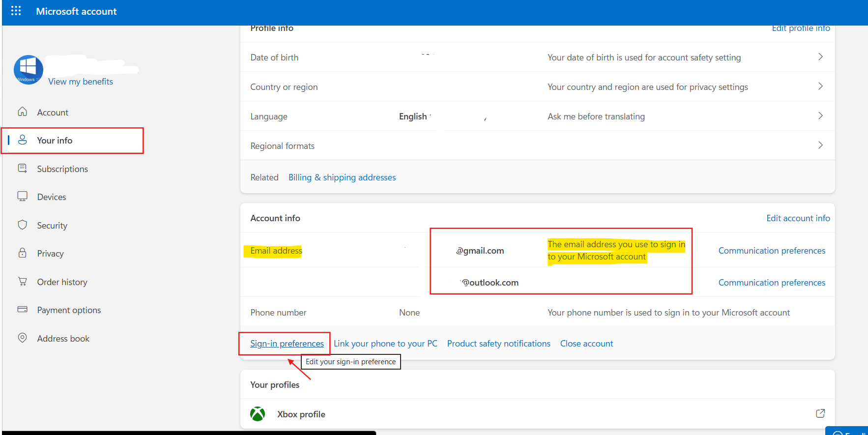868x435 pixels.
Task: Expand the Regional formats row chevron
Action: click(820, 145)
